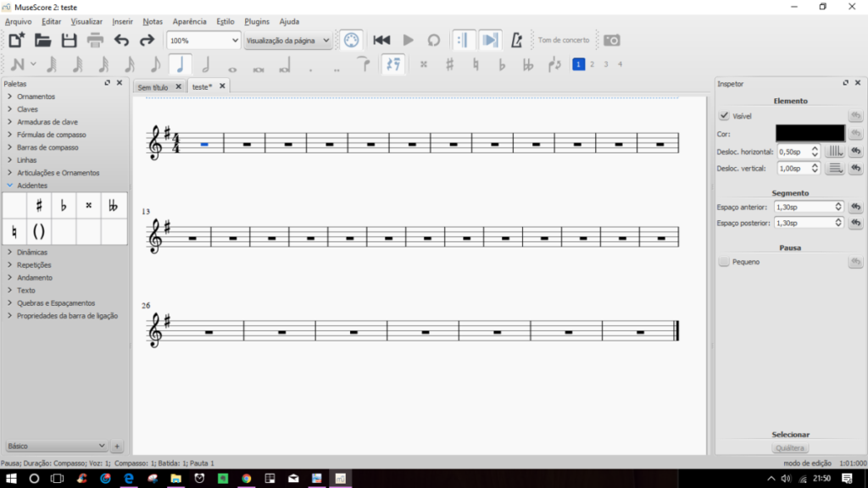This screenshot has width=868, height=488.
Task: Open Visualização da página dropdown
Action: (287, 40)
